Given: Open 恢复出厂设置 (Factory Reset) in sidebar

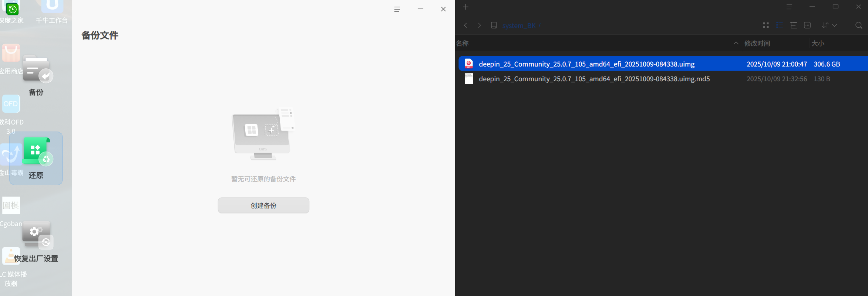Looking at the screenshot, I should pos(36,241).
